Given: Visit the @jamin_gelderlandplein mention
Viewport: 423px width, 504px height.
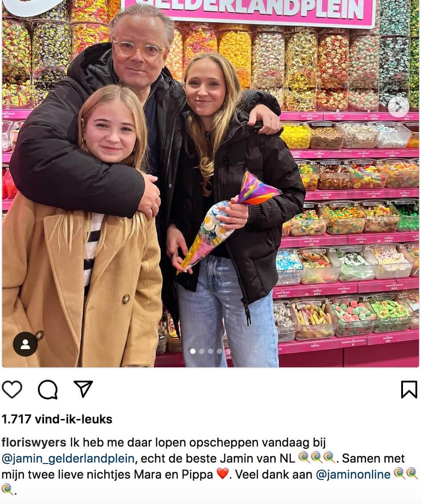Looking at the screenshot, I should coord(68,459).
